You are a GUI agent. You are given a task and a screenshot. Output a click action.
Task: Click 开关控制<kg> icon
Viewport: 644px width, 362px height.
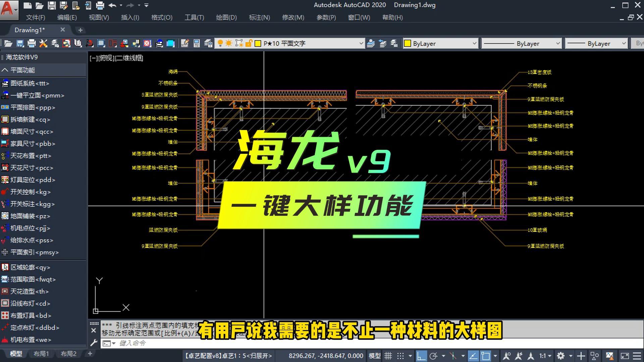pyautogui.click(x=5, y=192)
